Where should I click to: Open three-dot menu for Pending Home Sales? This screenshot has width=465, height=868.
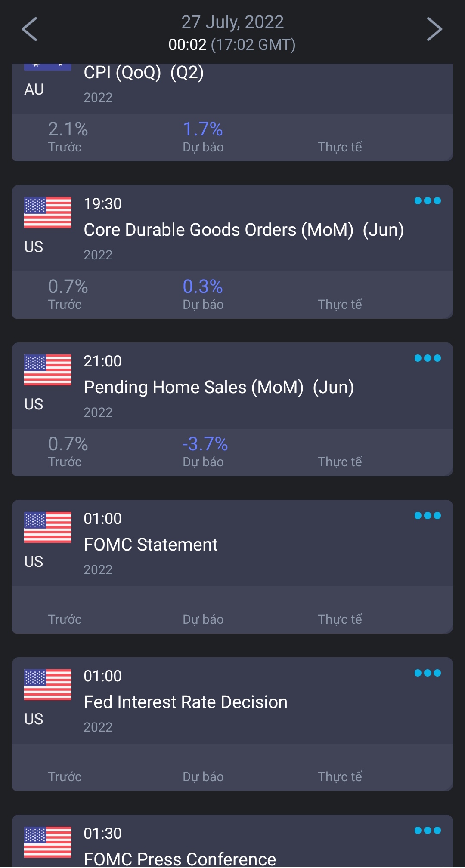coord(427,358)
